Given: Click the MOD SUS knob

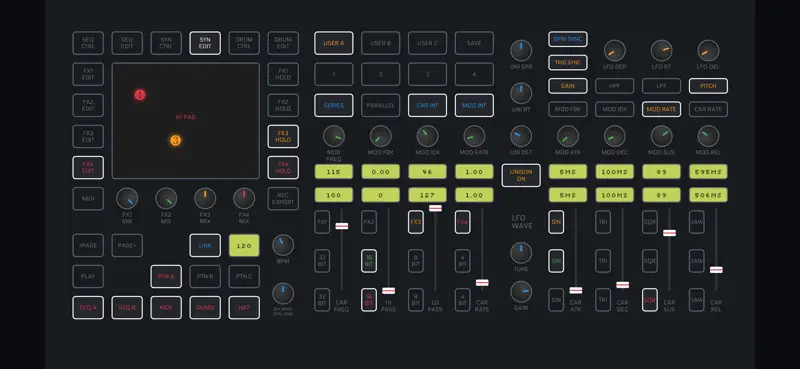Looking at the screenshot, I should pyautogui.click(x=662, y=136).
